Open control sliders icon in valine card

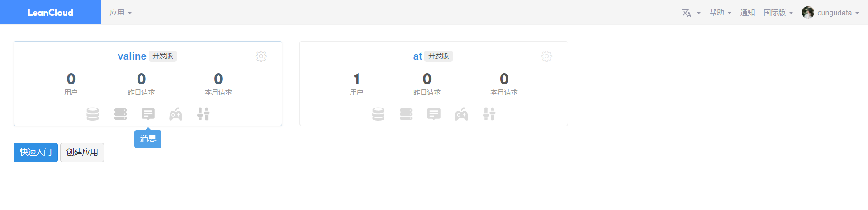click(x=203, y=114)
